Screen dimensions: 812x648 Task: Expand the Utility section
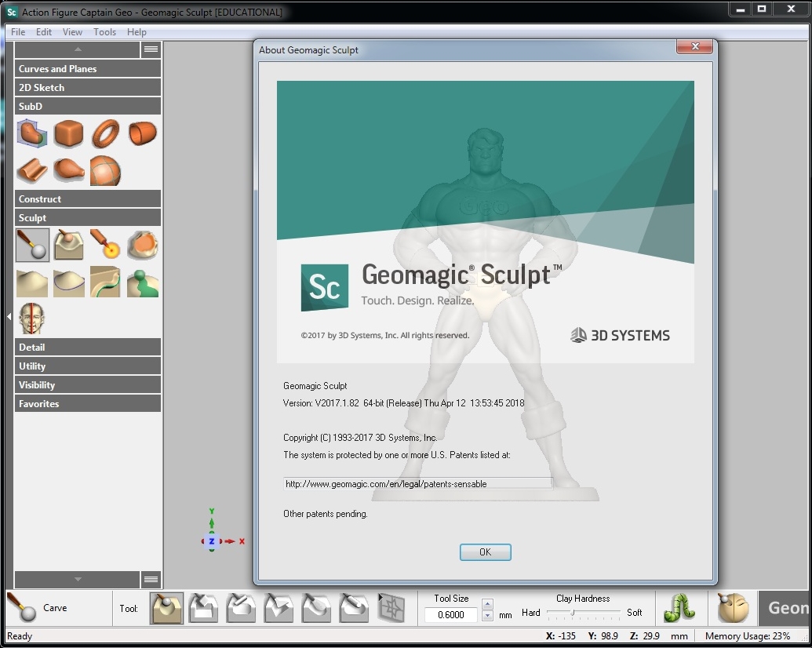click(x=88, y=366)
